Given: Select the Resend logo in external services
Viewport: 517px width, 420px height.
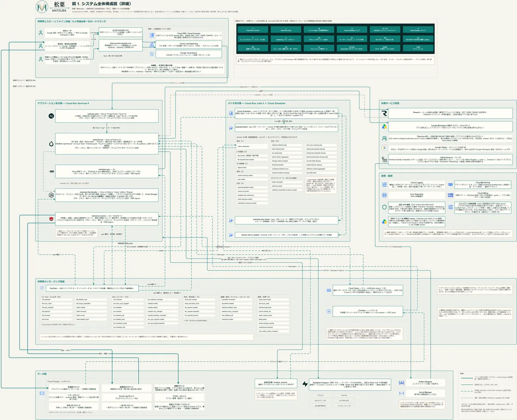Looking at the screenshot, I should (x=384, y=114).
